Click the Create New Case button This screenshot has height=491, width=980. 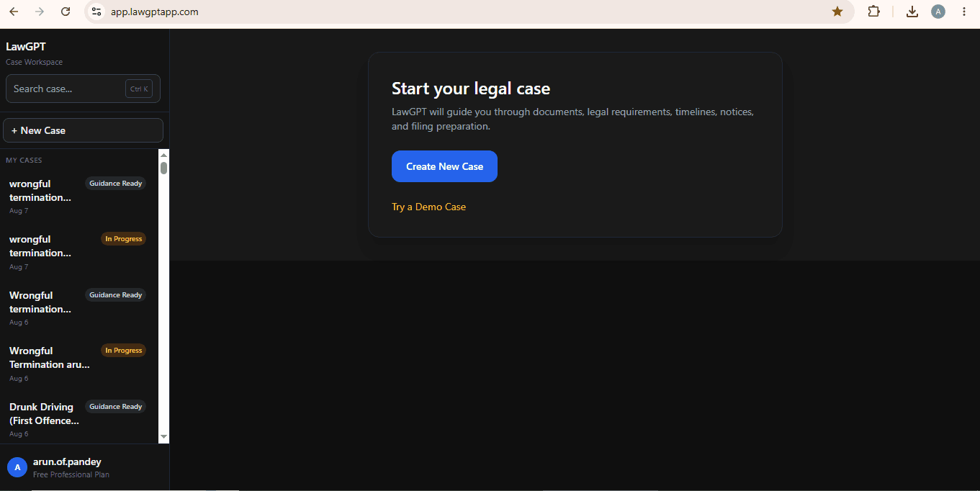click(444, 166)
